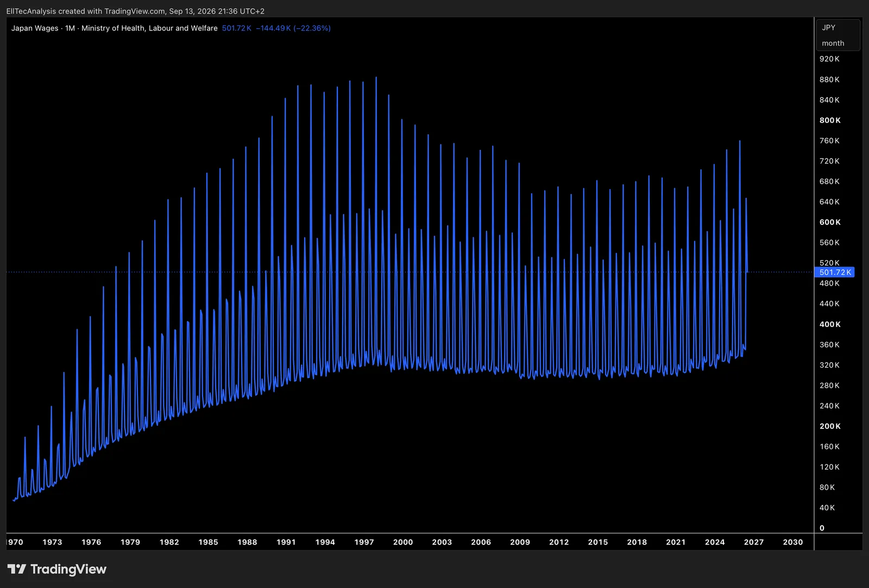This screenshot has height=588, width=869.
Task: Select the bold 400K price label
Action: tap(830, 325)
